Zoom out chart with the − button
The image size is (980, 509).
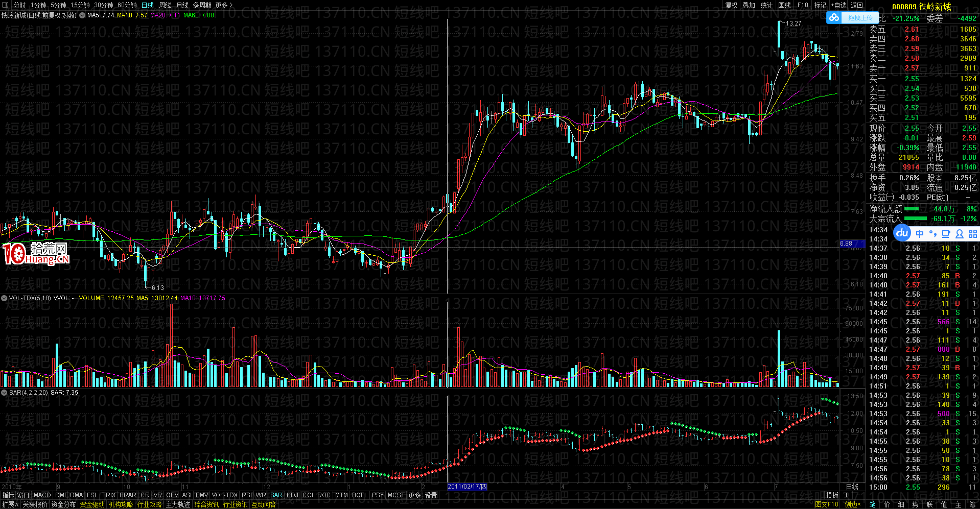click(x=858, y=495)
